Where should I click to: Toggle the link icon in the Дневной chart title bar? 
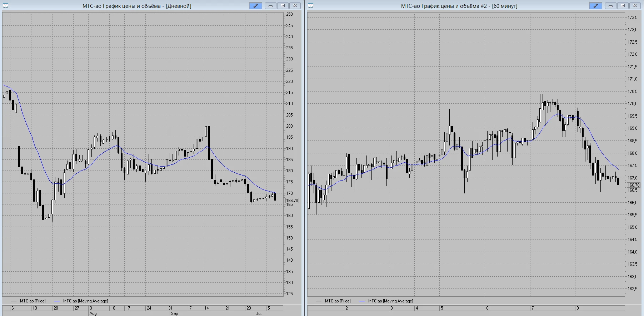(x=255, y=6)
